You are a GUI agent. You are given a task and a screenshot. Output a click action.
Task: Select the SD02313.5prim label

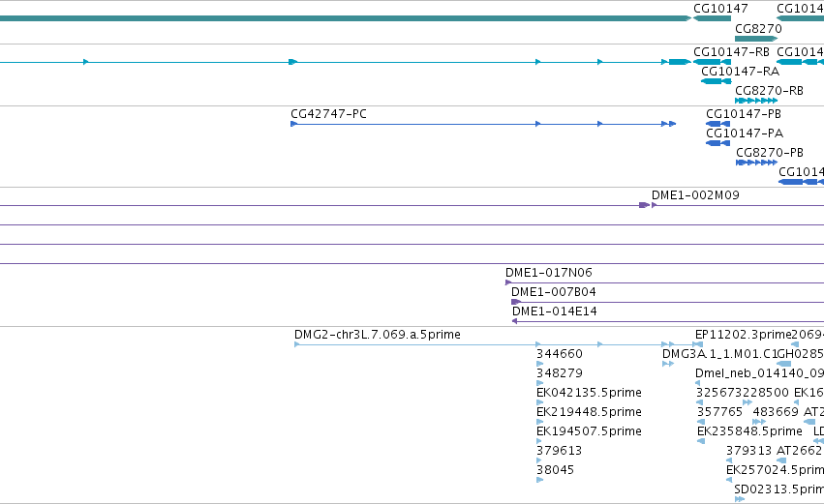tap(778, 489)
